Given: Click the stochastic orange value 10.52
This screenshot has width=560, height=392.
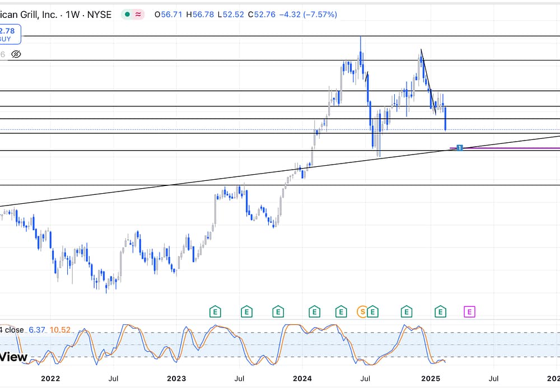Looking at the screenshot, I should 60,330.
